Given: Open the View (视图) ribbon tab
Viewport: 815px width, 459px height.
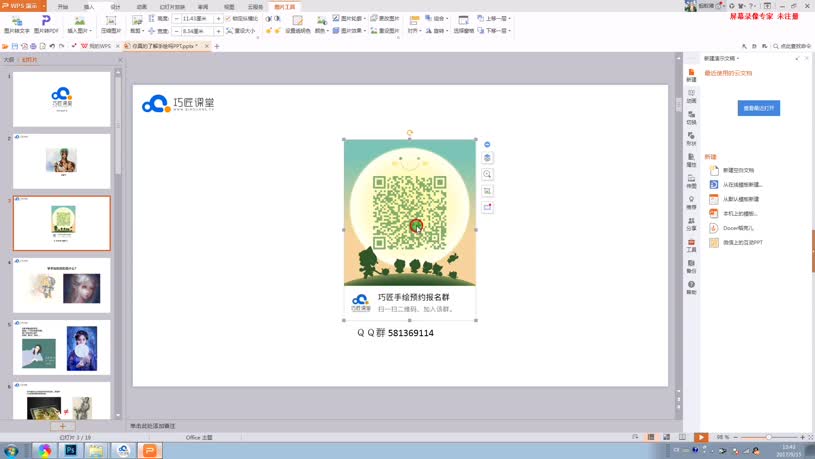Looking at the screenshot, I should (x=229, y=7).
